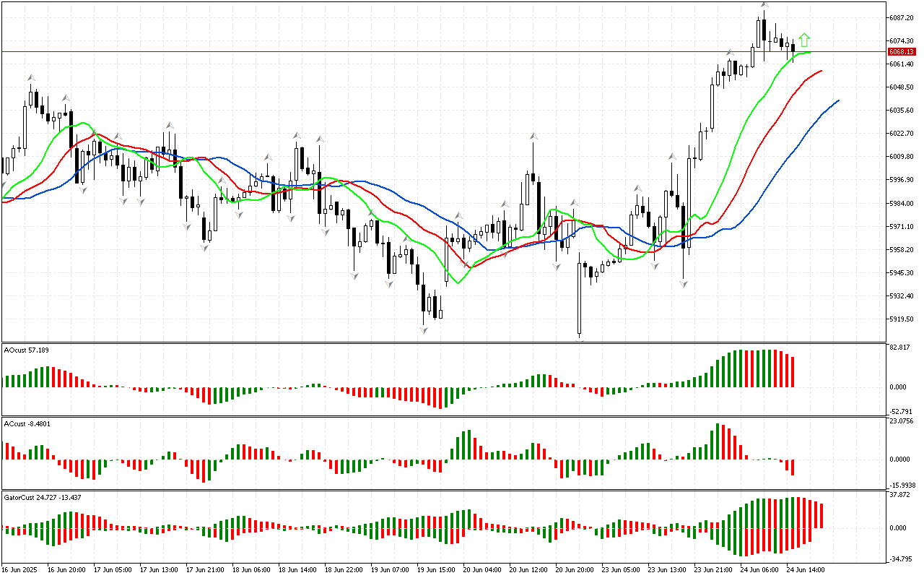Click the ACcust -8.4801 indicator label
924x578 pixels.
click(27, 424)
